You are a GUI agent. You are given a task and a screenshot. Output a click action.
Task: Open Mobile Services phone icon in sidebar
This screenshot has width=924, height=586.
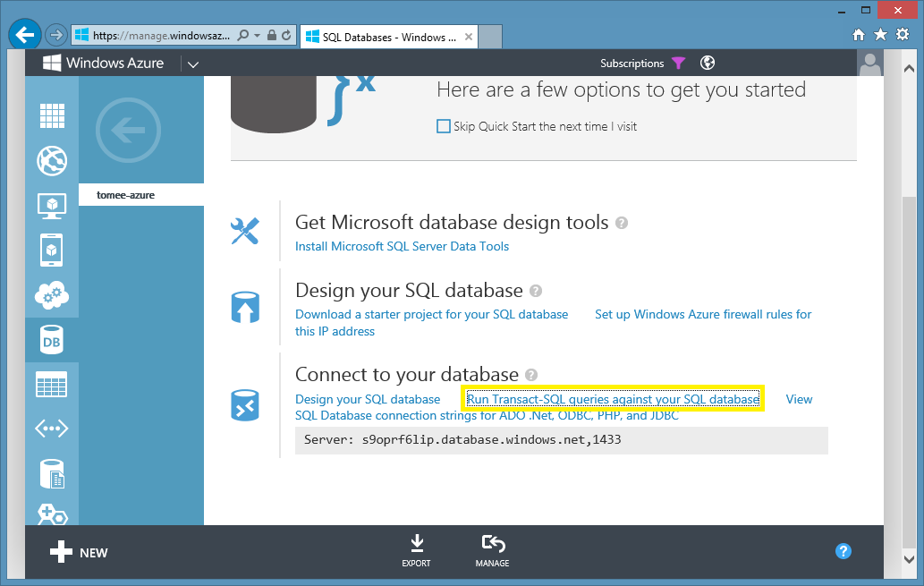(x=52, y=251)
